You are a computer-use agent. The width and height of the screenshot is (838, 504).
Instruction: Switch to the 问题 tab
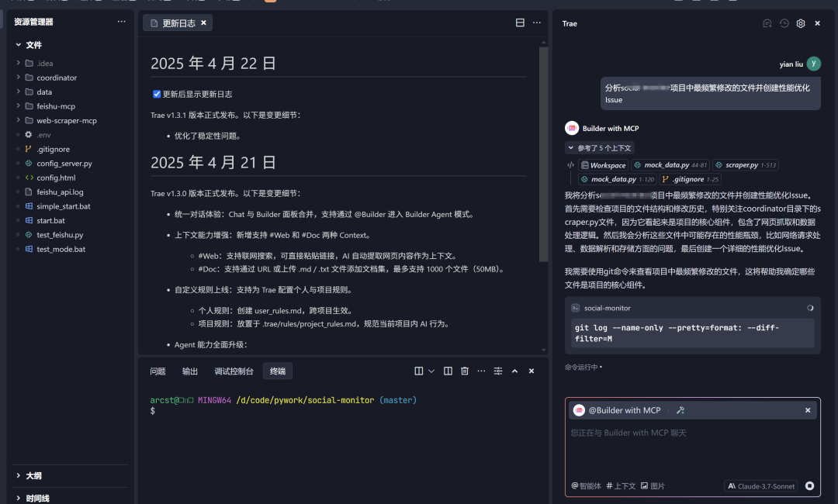coord(158,371)
